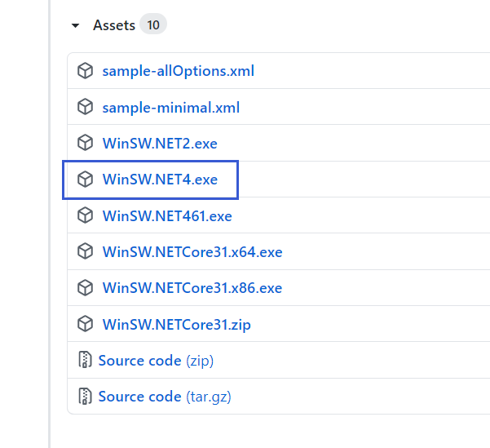Viewport: 490px width, 448px height.
Task: Open the sample-minimal.xml link
Action: [170, 107]
